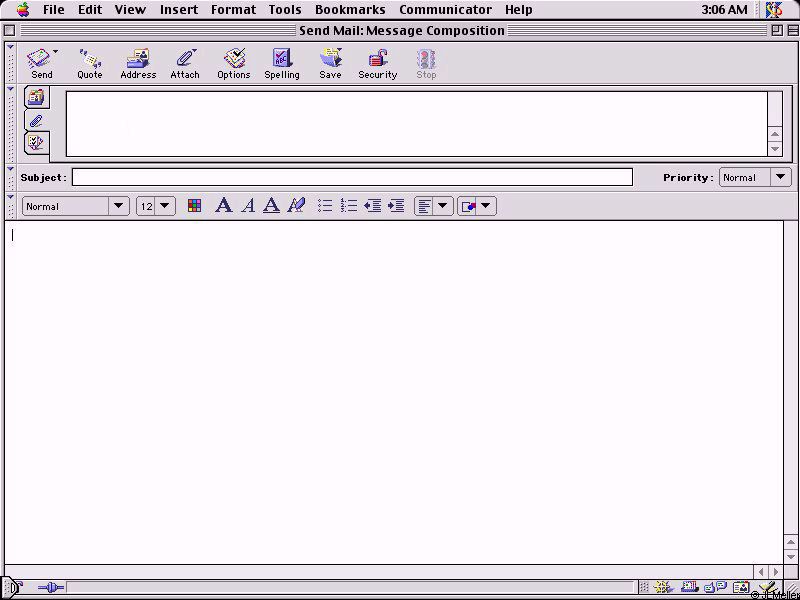Click in the recipient address area
The image size is (800, 600).
tap(416, 124)
